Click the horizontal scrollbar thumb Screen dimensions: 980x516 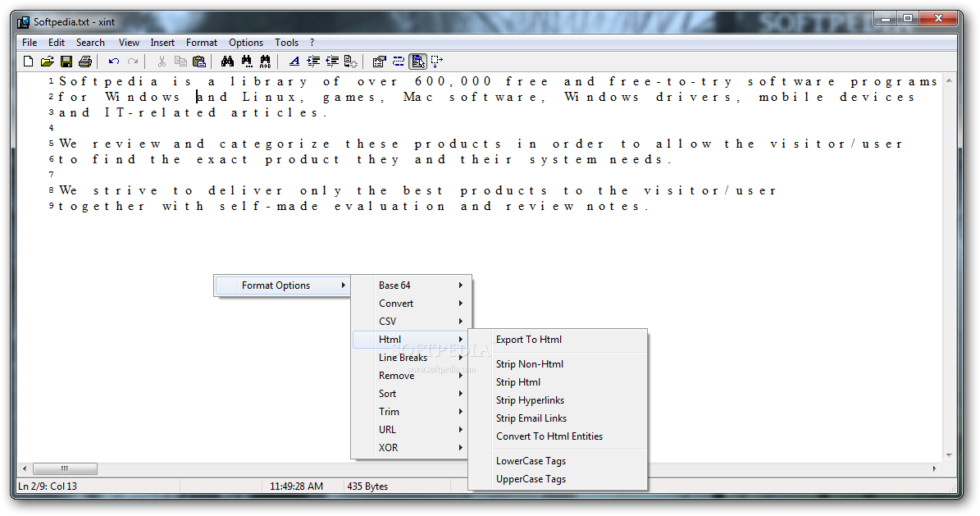tap(64, 468)
